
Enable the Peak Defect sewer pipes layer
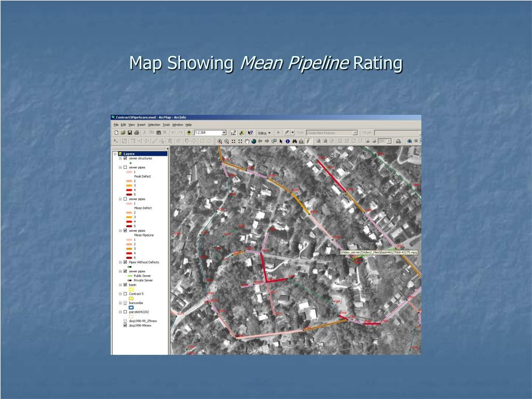[125, 168]
